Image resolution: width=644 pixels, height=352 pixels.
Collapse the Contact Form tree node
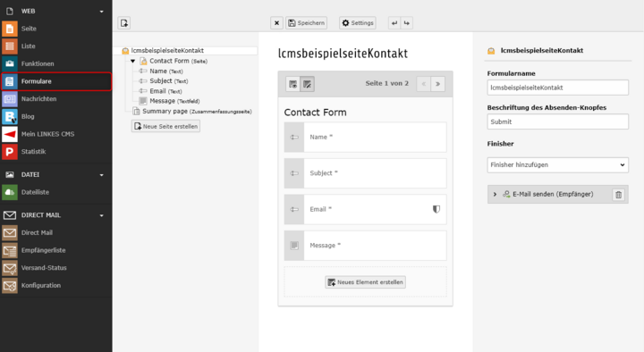132,61
